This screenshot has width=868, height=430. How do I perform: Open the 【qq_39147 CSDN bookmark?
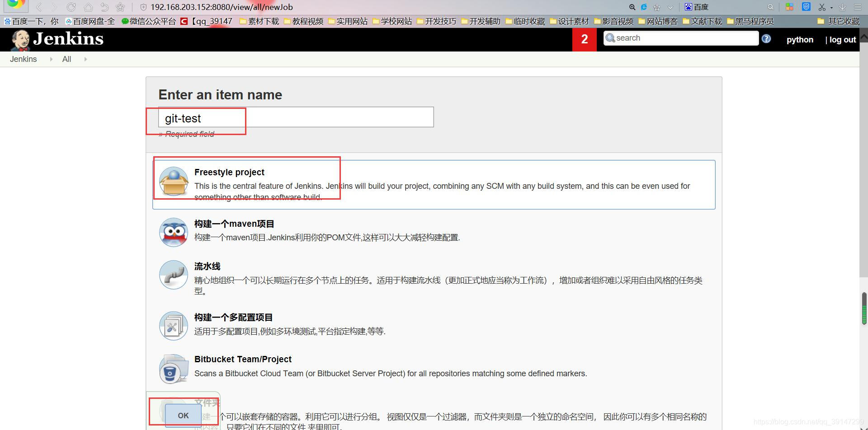click(206, 21)
